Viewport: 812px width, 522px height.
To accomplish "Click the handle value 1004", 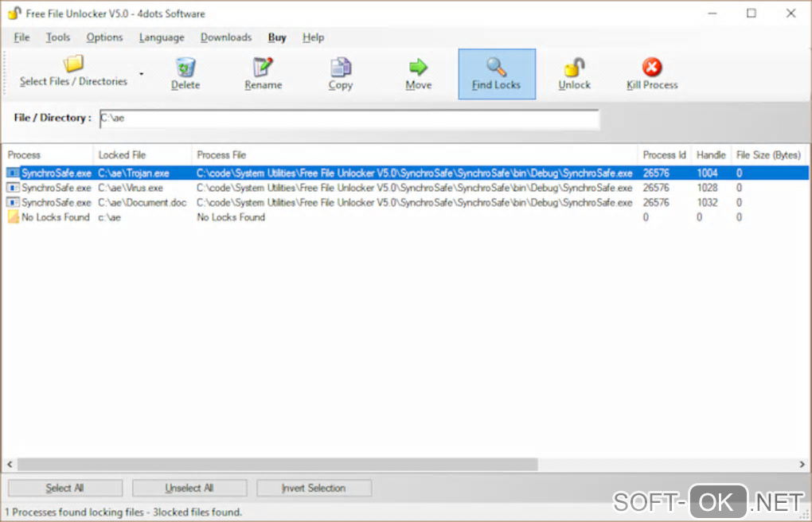I will (707, 173).
